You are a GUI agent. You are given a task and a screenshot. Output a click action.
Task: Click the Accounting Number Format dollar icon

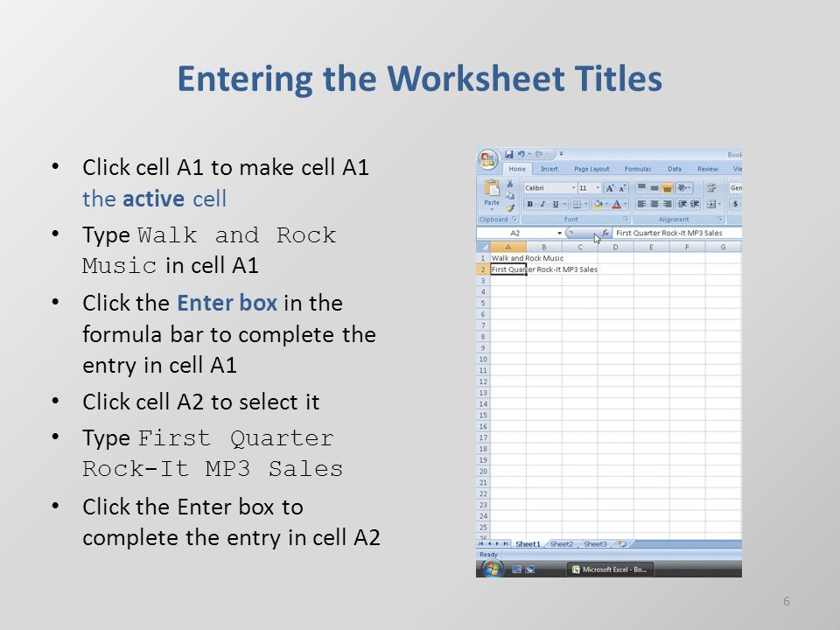[x=735, y=204]
